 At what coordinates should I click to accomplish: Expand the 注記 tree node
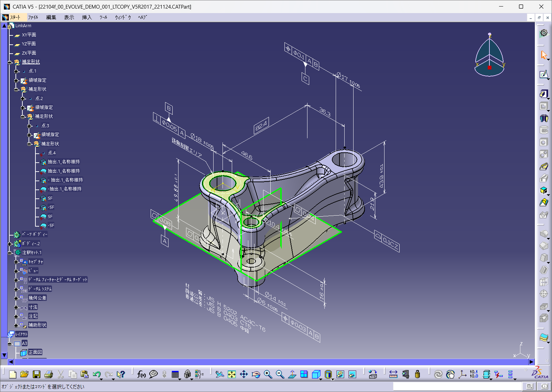[16, 316]
